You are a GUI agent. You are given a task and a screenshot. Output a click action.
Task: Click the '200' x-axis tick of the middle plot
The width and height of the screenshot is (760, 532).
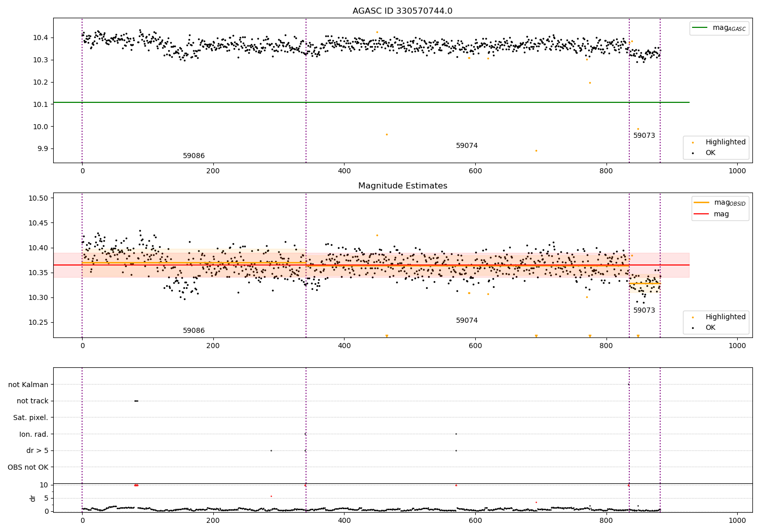213,346
